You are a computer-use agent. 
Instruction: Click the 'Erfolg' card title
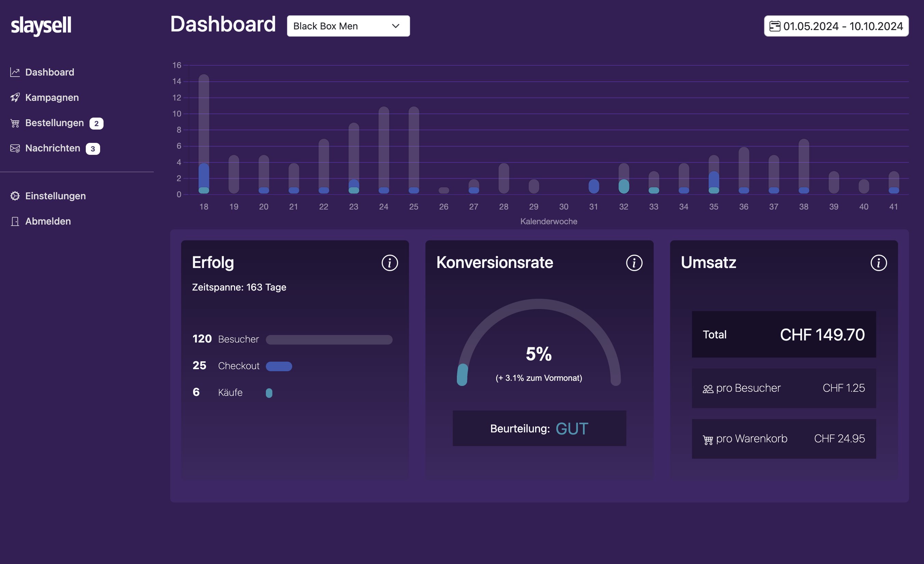tap(213, 263)
